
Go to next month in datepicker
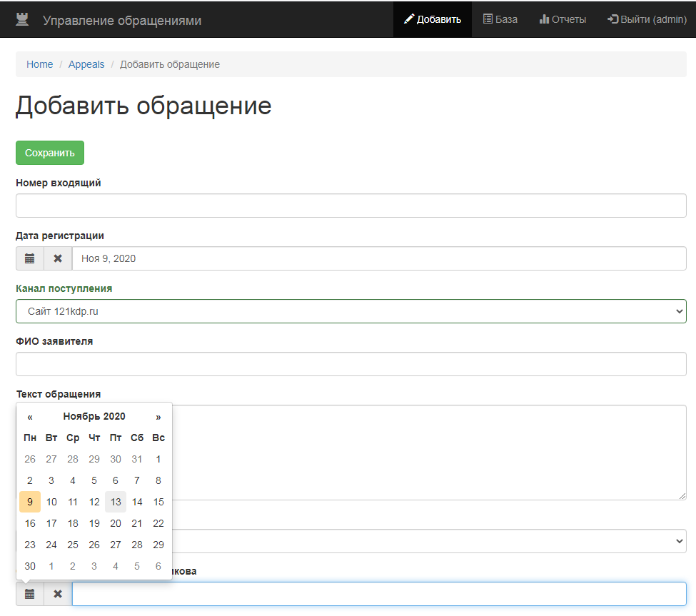pyautogui.click(x=158, y=417)
